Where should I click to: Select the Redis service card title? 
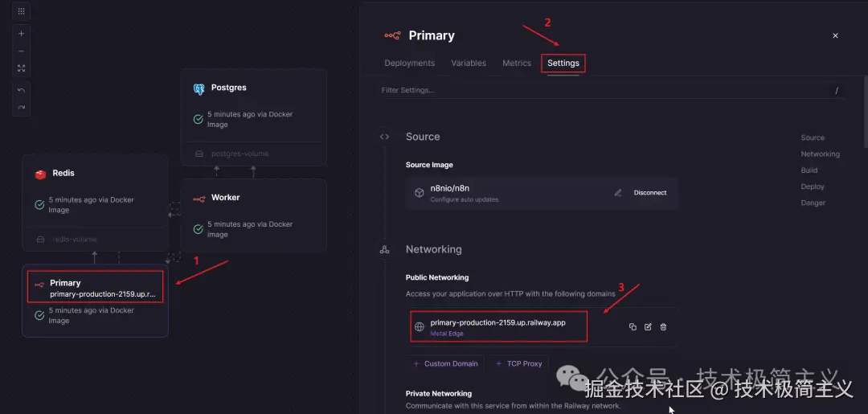[63, 174]
